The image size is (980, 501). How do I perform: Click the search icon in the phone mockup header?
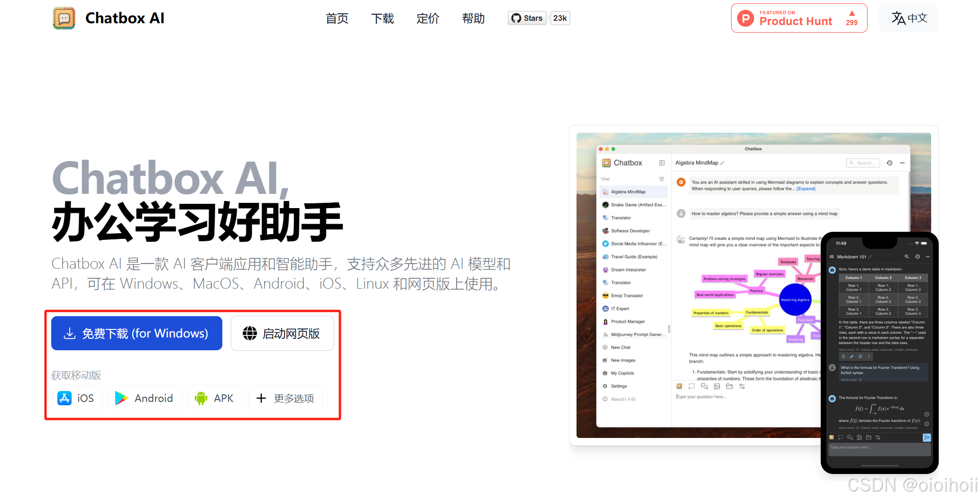tap(907, 256)
